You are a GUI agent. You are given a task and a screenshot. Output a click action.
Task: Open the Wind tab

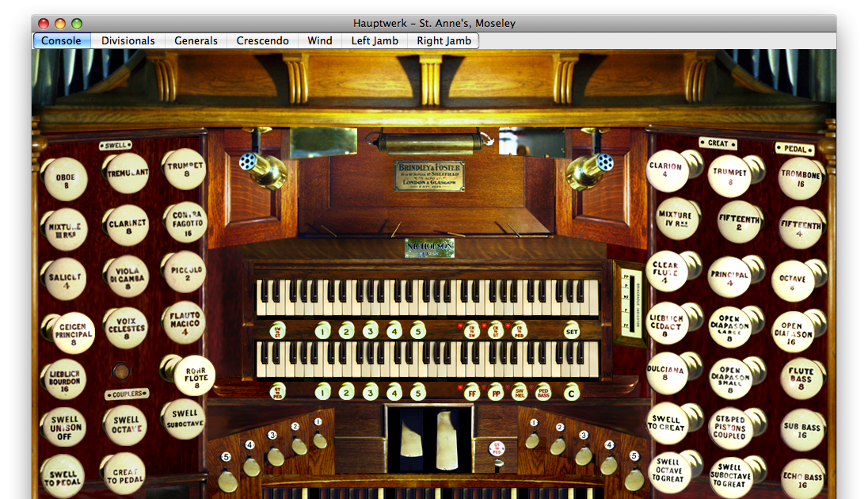tap(319, 40)
